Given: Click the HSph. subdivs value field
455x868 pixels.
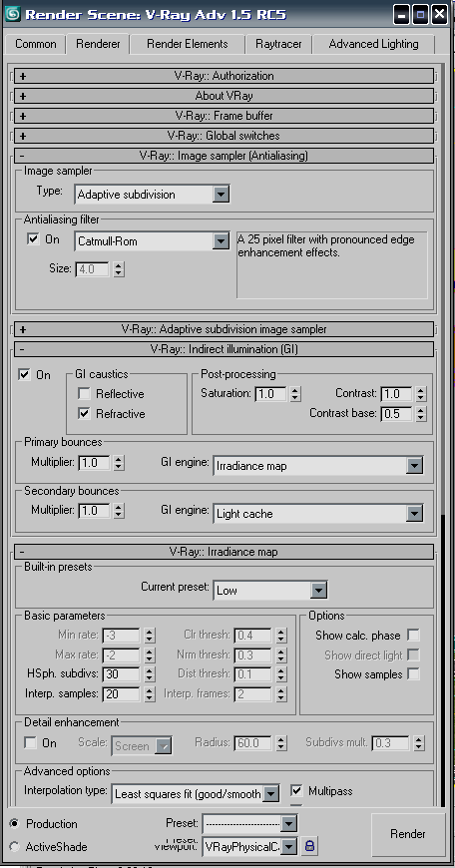Looking at the screenshot, I should [121, 674].
